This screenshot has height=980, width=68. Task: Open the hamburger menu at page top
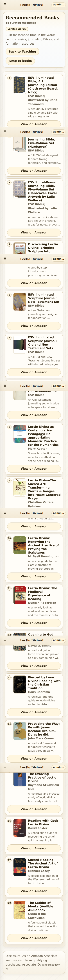coord(4,5)
